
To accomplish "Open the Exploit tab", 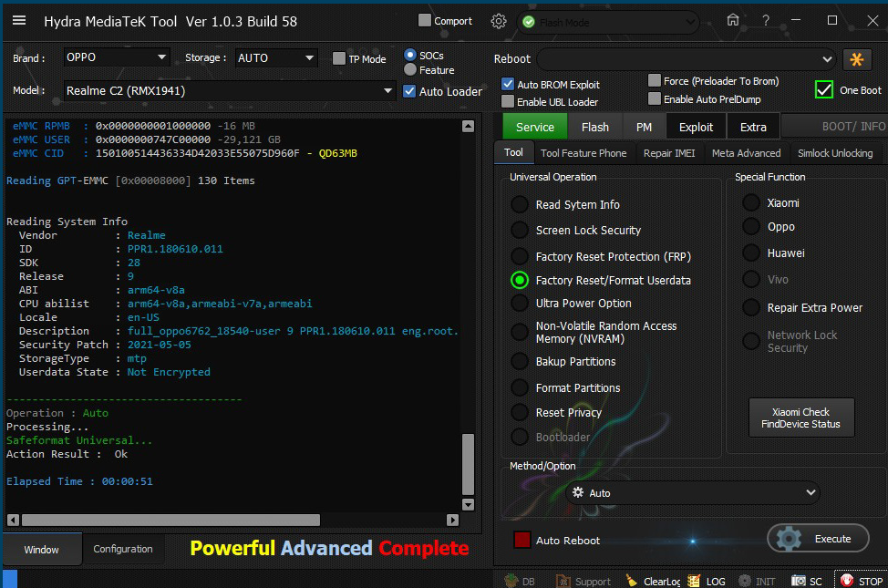I will 696,127.
